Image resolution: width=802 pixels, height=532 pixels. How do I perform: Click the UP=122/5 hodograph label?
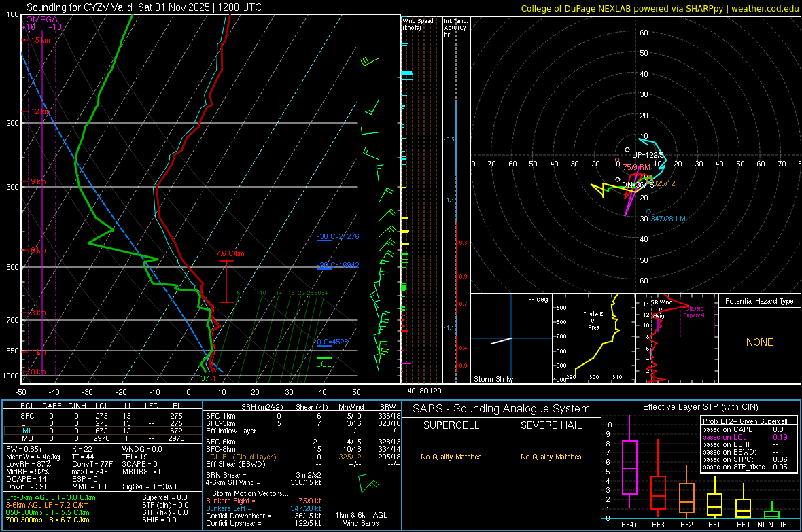[648, 155]
